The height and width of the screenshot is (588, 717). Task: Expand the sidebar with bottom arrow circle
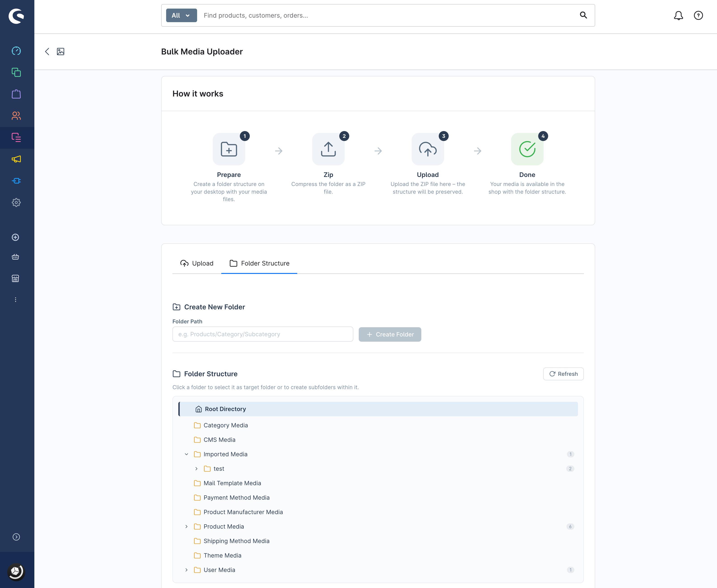click(x=16, y=537)
